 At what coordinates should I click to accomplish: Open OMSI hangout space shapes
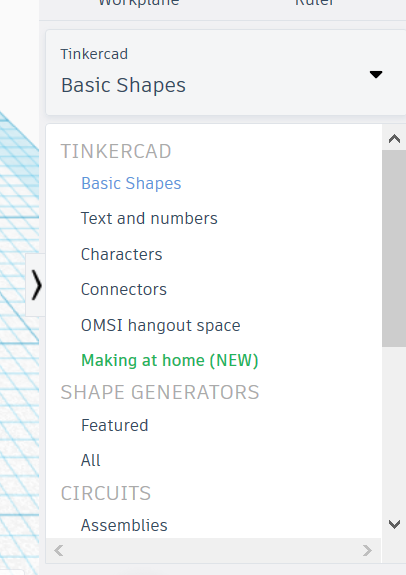[x=160, y=325]
